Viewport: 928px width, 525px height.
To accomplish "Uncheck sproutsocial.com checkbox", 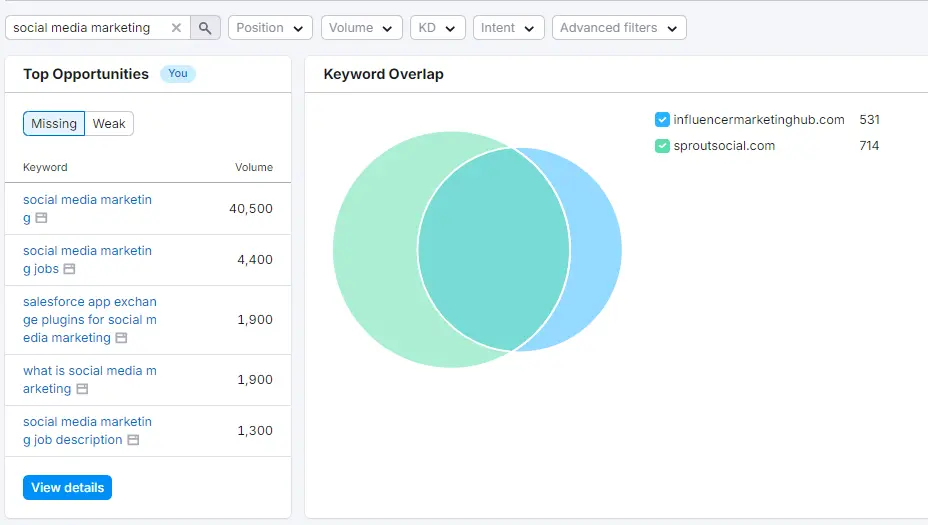I will point(662,146).
